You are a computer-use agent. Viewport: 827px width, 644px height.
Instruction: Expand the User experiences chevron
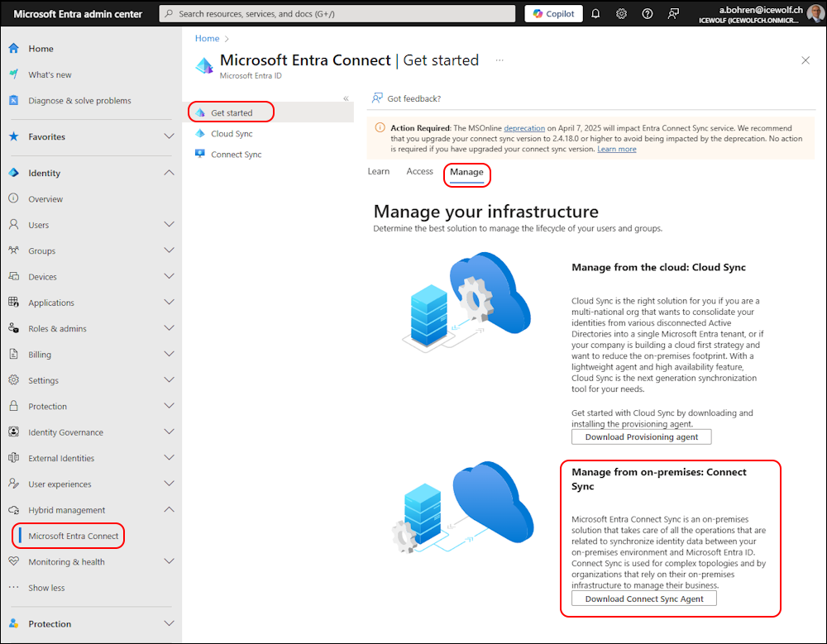click(x=169, y=484)
